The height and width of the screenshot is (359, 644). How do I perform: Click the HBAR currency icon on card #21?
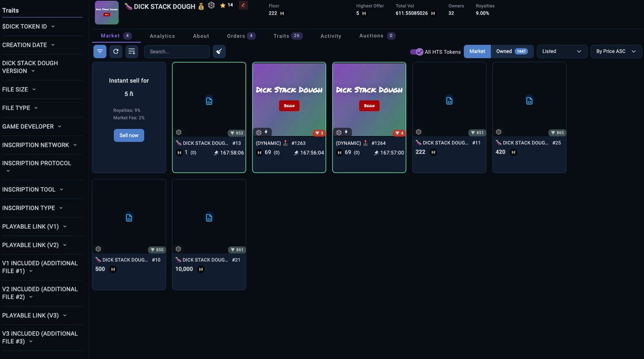[x=201, y=269]
